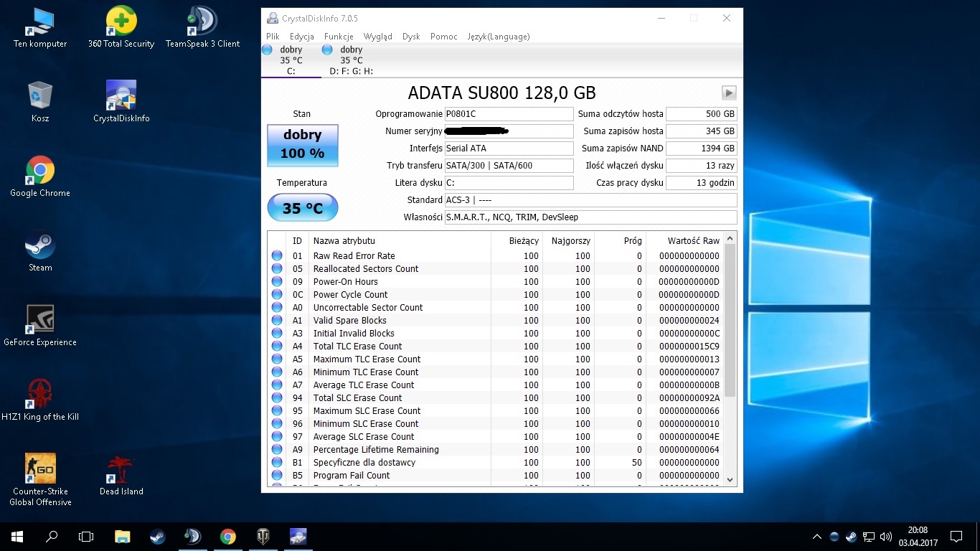Show hidden tray icons chevron
The image size is (980, 551).
(817, 536)
